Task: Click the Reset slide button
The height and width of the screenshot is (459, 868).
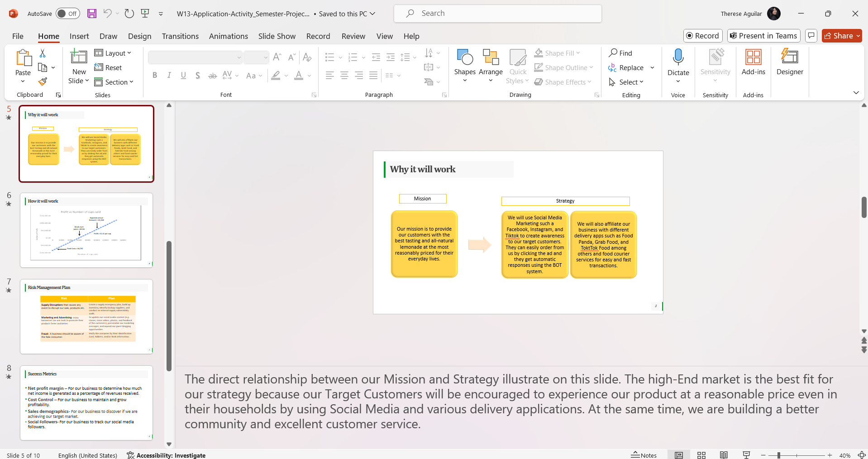Action: tap(108, 67)
